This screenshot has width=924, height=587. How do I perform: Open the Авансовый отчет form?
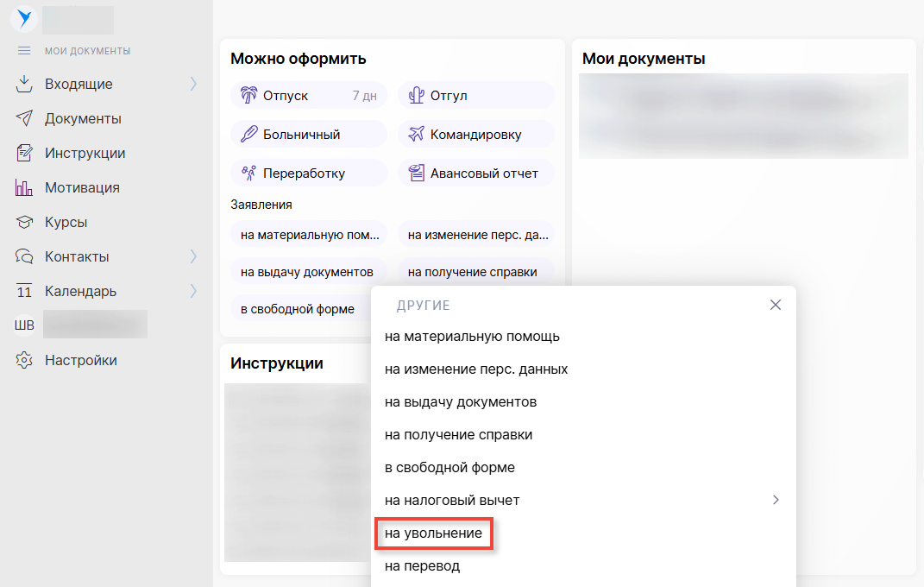click(x=475, y=174)
